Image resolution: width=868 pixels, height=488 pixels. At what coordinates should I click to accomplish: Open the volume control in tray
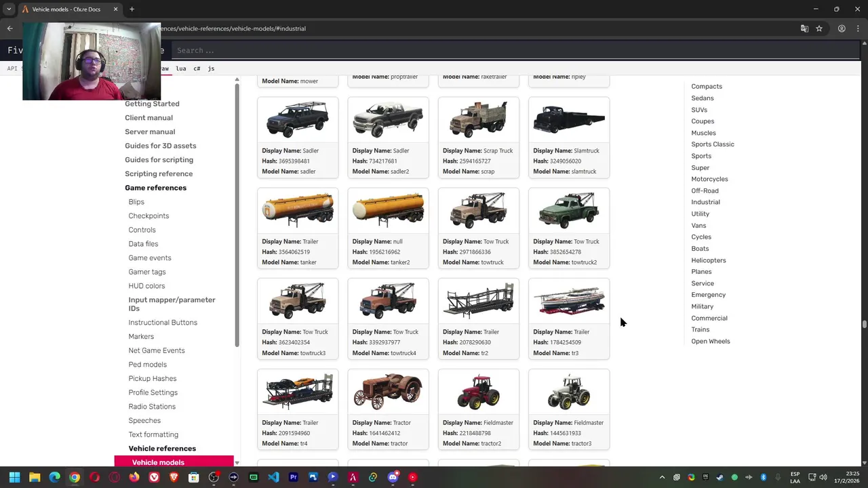click(x=823, y=477)
